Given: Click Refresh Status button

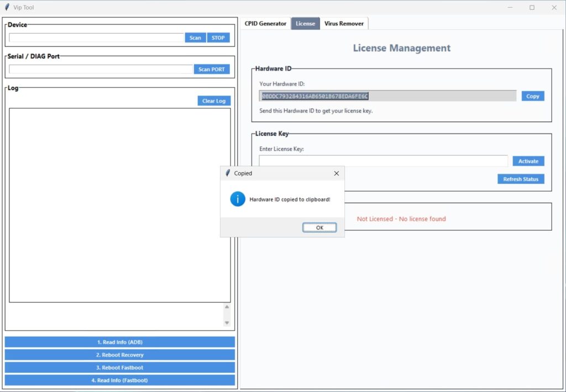Looking at the screenshot, I should coord(521,179).
